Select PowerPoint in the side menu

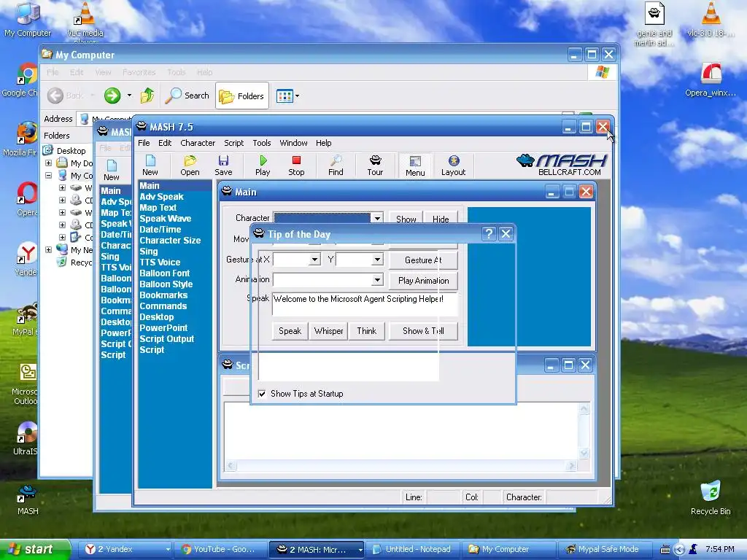163,328
